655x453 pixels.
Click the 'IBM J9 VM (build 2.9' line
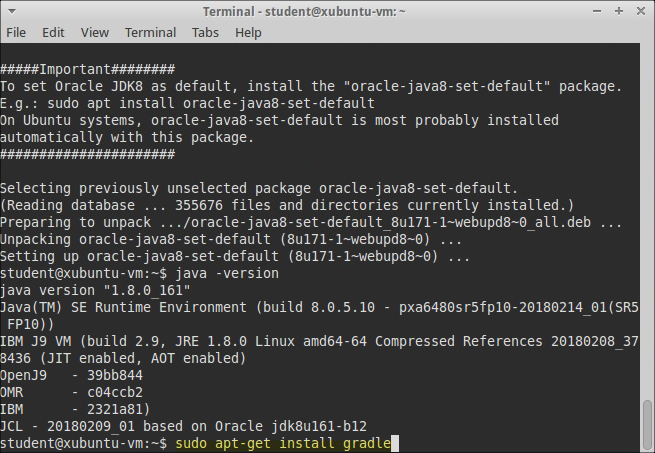point(319,341)
